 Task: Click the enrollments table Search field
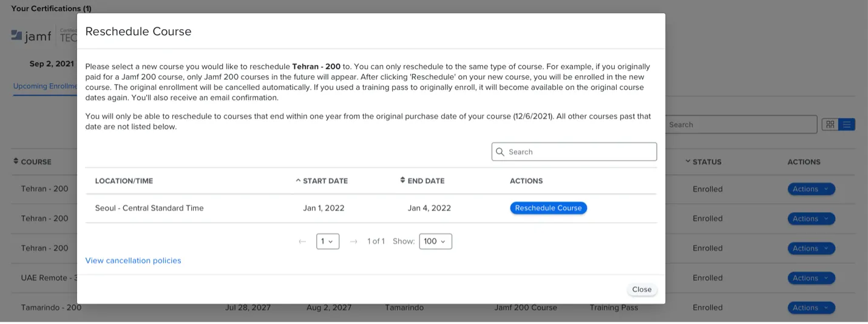tap(741, 124)
